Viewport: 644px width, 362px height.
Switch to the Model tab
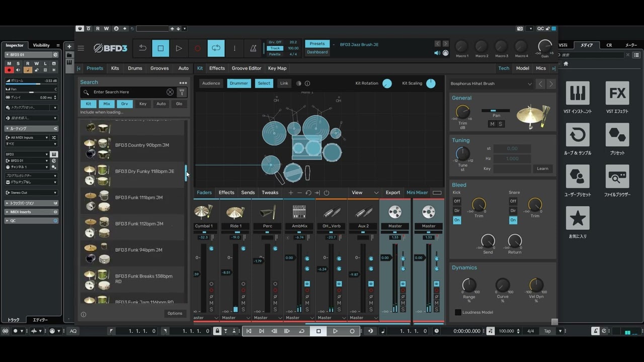(522, 68)
